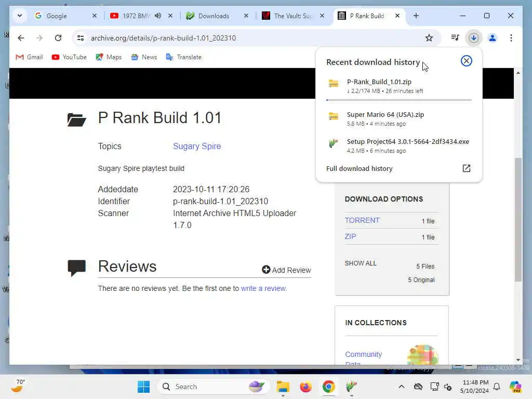The height and width of the screenshot is (399, 532).
Task: Open the Chrome profile icon
Action: (x=493, y=37)
